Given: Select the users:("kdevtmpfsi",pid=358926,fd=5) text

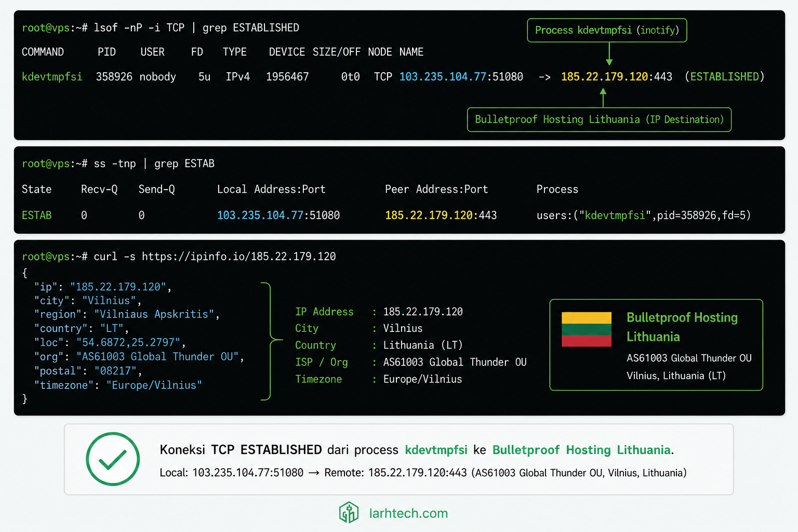Looking at the screenshot, I should click(x=644, y=215).
